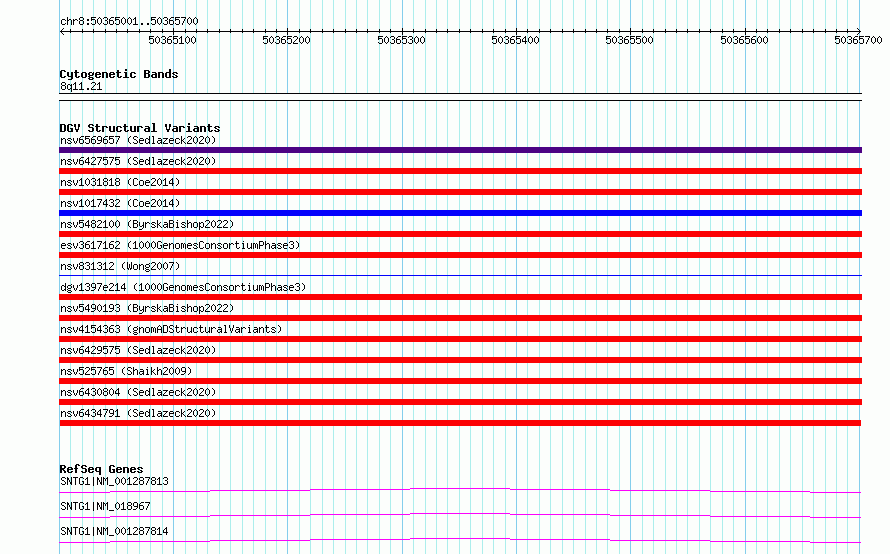Click the red bar under esv3617162

(460, 255)
